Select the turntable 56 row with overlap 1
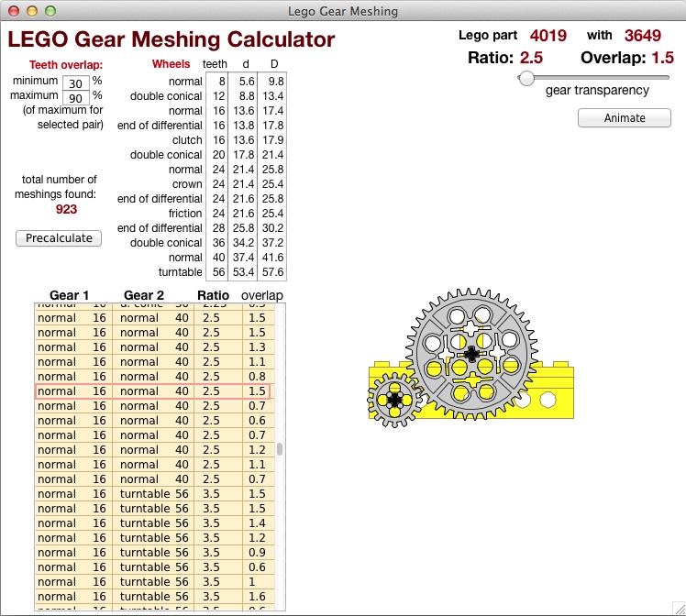The height and width of the screenshot is (616, 686). pos(154,582)
